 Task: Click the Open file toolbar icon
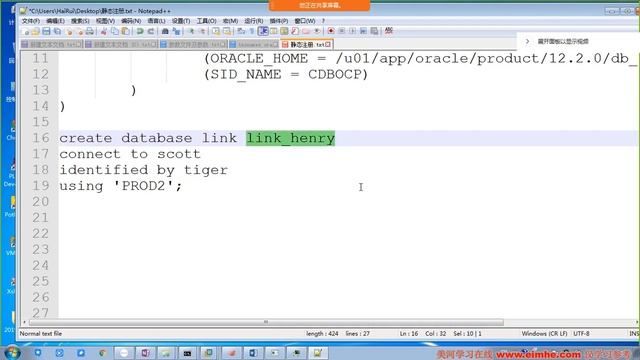[x=35, y=31]
